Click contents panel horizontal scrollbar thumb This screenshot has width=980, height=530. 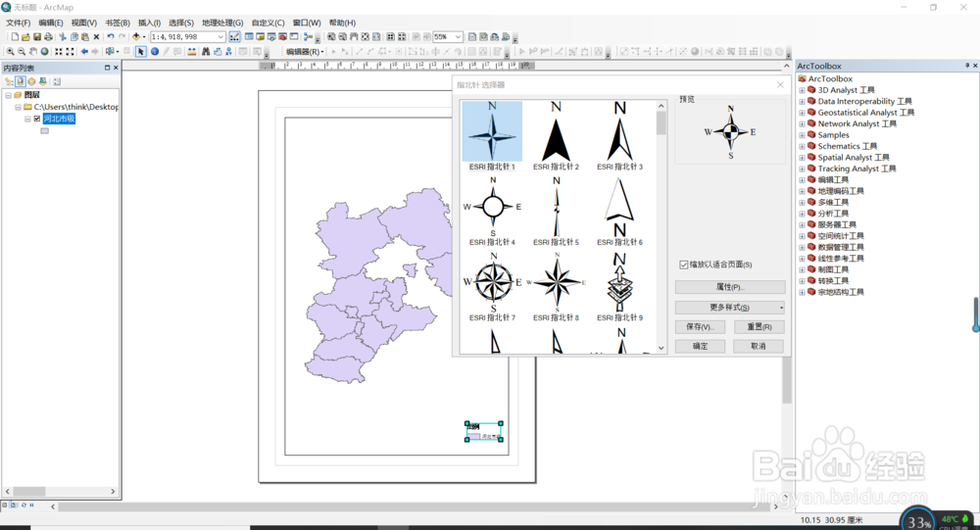[29, 491]
